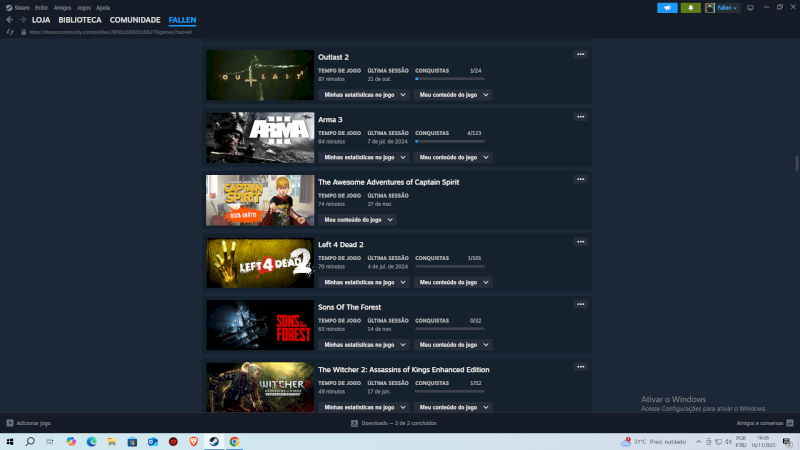The width and height of the screenshot is (800, 450).
Task: Open the Amigos menu
Action: click(62, 8)
